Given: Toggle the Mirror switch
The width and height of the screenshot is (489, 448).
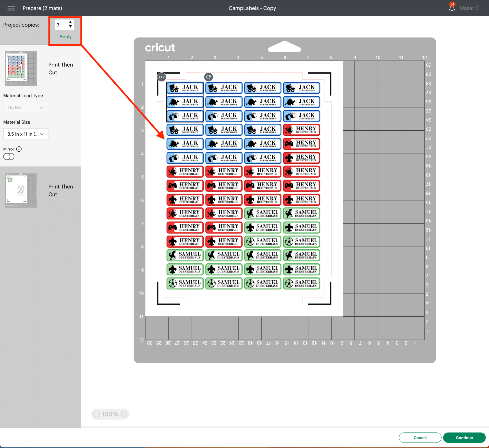Looking at the screenshot, I should [x=9, y=157].
